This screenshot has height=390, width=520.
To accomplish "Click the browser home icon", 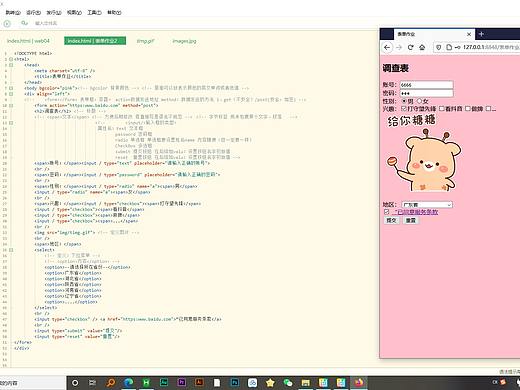I will (x=422, y=47).
